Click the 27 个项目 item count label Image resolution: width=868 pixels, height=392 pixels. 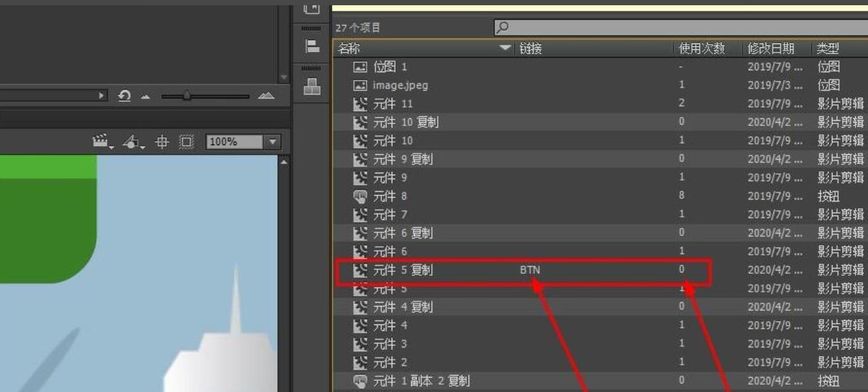click(357, 28)
